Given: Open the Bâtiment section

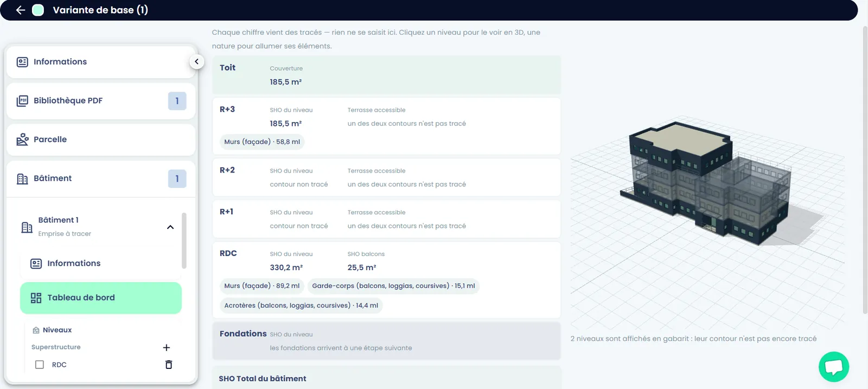Looking at the screenshot, I should coord(101,178).
